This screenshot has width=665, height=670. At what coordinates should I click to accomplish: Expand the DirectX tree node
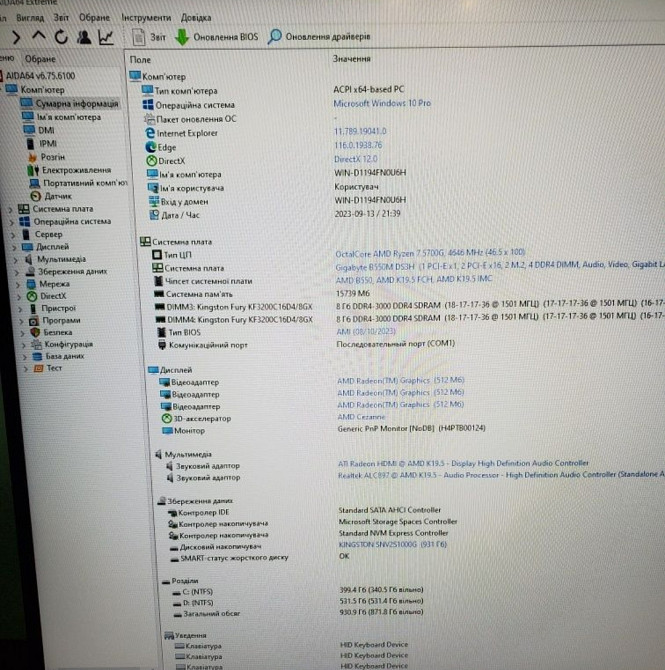click(19, 296)
